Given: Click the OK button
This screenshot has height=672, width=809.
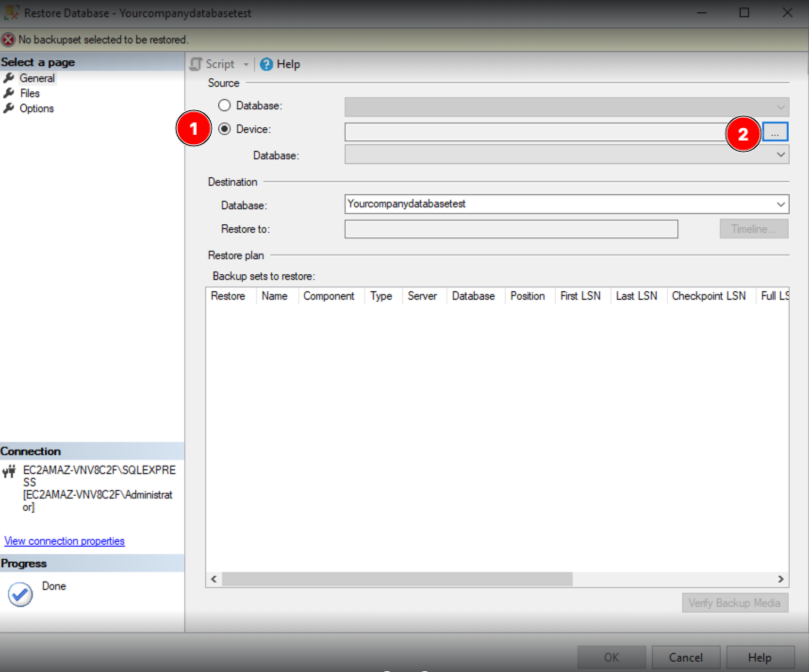Looking at the screenshot, I should pos(611,657).
